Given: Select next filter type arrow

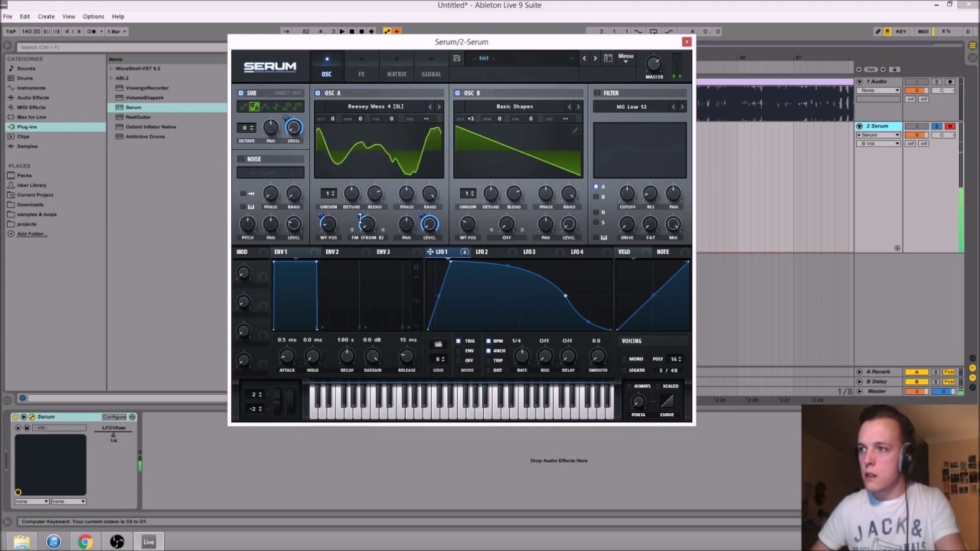Looking at the screenshot, I should (x=682, y=106).
